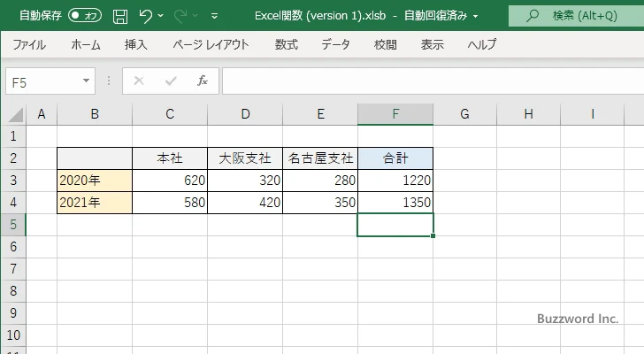Click into the formula bar input
Screen dimensions: 644x354
tap(433, 81)
